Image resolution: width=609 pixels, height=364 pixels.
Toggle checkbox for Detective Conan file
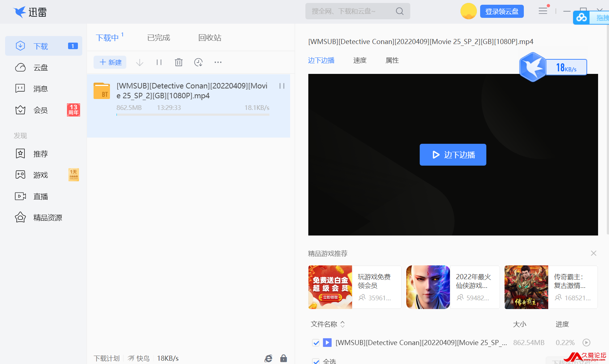[316, 343]
